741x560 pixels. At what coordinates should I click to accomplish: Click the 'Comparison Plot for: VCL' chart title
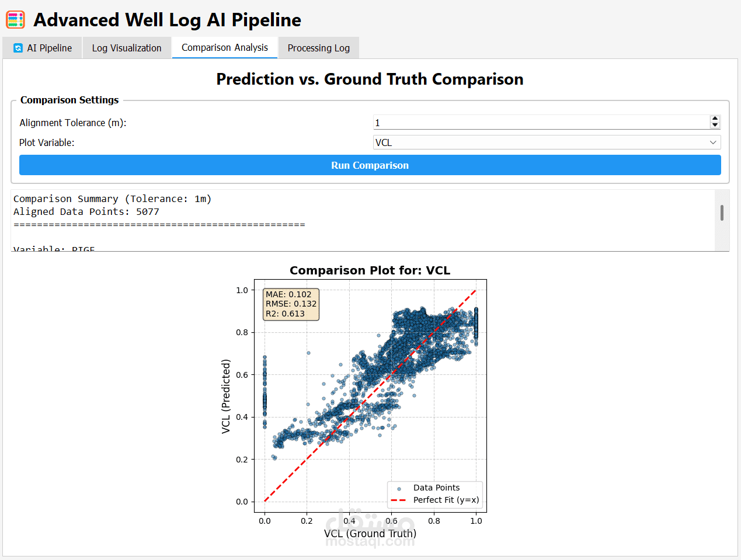click(370, 270)
